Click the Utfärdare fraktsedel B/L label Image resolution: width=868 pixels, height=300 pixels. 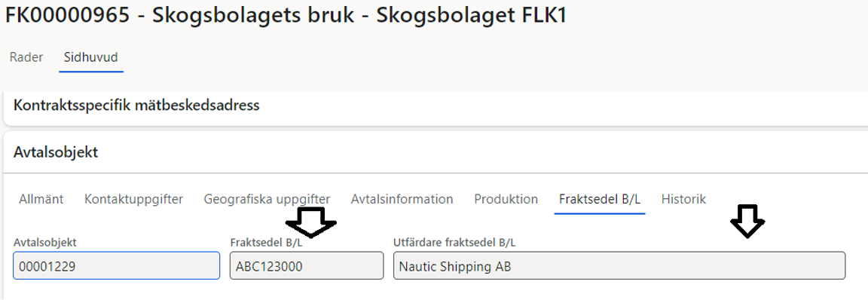pos(454,243)
